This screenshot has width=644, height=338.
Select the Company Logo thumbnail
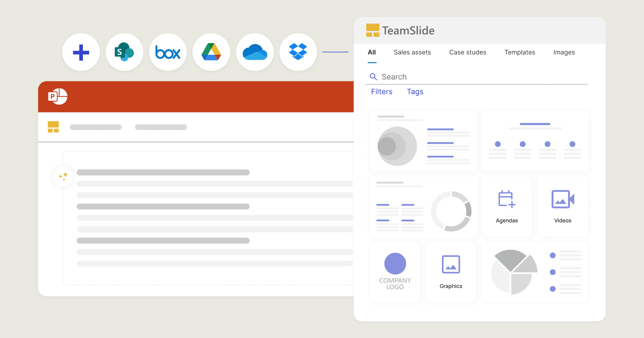(395, 272)
